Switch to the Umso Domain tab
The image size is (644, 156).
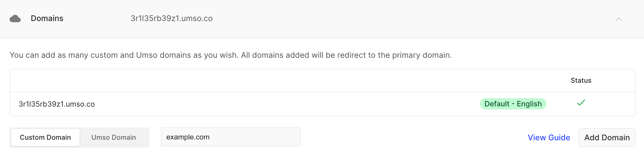(113, 137)
